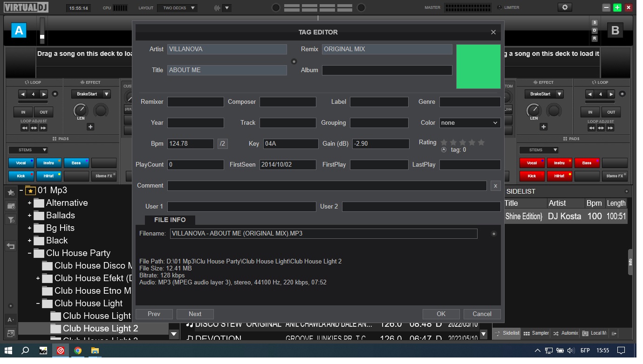
Task: Click right deck loop move-right adjust icon
Action: tap(610, 128)
